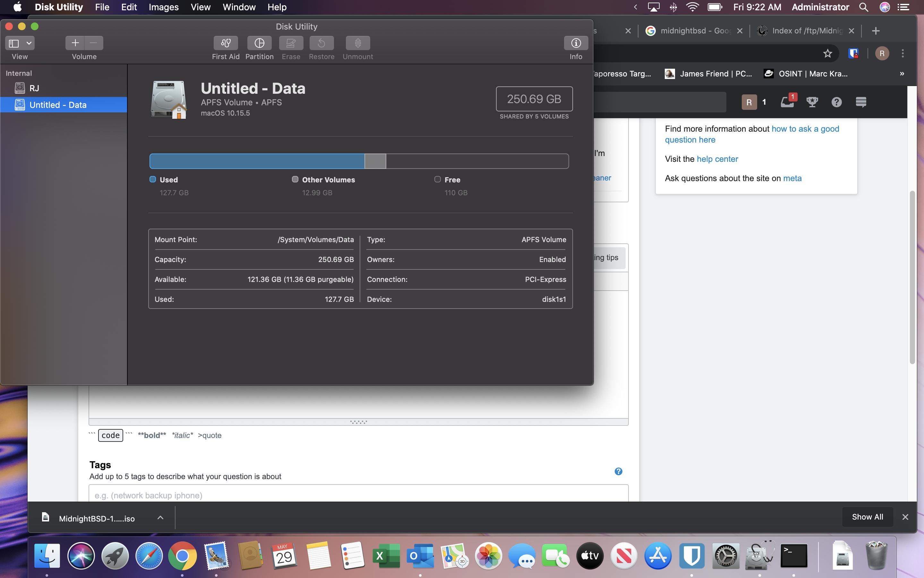Screen dimensions: 924x578
Task: Open System Preferences from Dock
Action: 726,556
